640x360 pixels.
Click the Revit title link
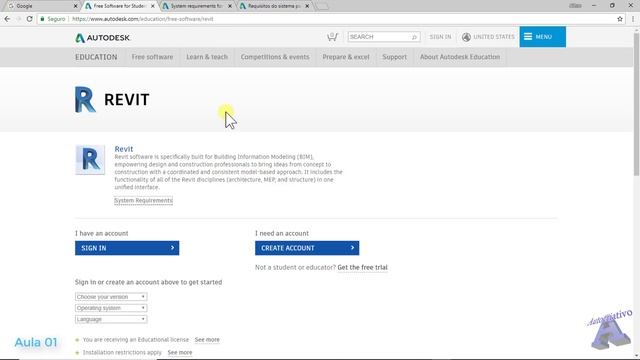[124, 149]
